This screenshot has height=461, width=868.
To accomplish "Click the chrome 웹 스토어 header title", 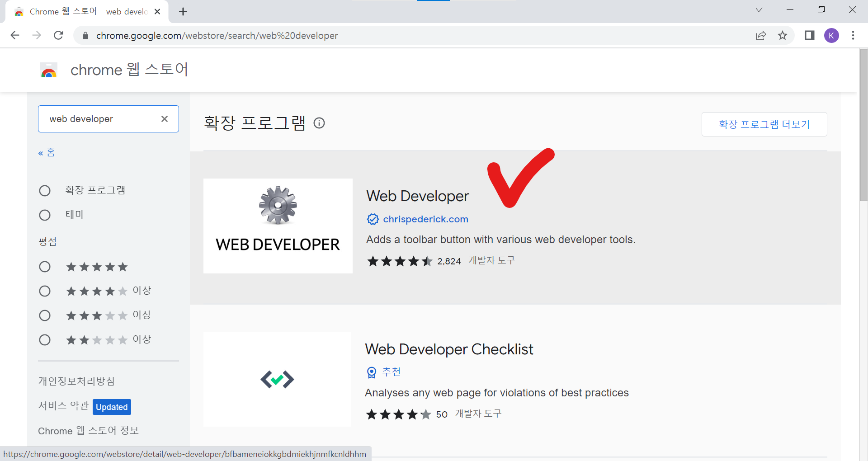I will tap(129, 70).
